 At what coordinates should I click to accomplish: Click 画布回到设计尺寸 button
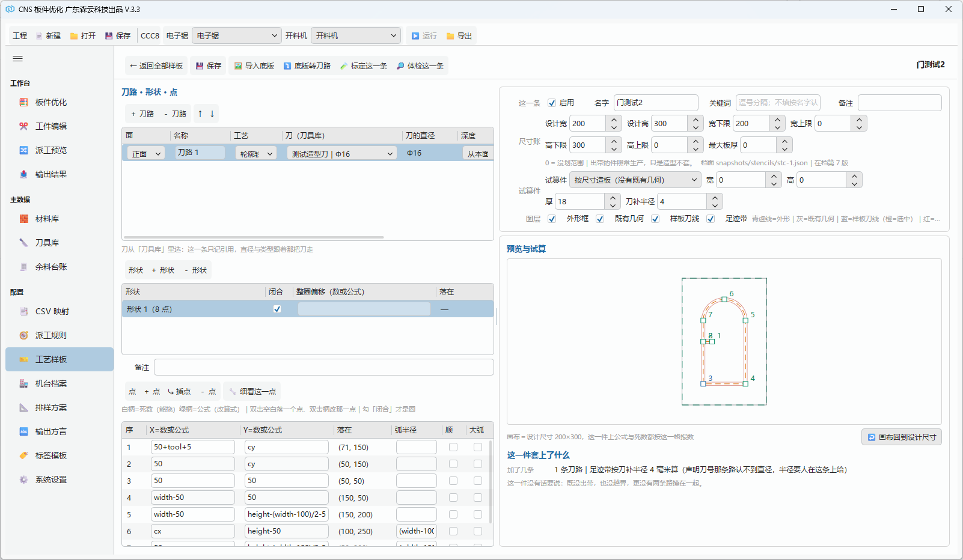pyautogui.click(x=902, y=437)
